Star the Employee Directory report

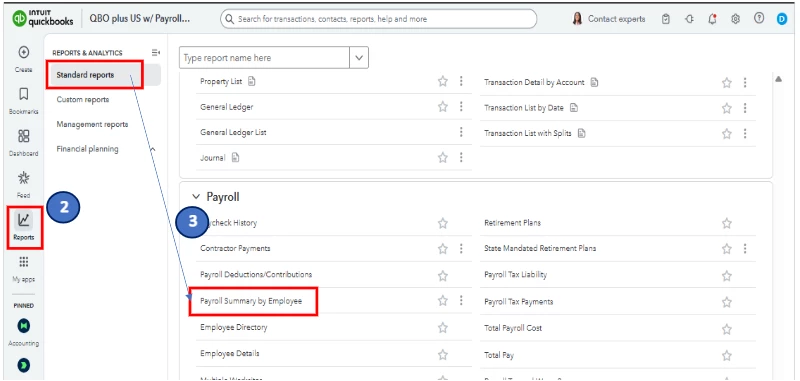click(443, 327)
